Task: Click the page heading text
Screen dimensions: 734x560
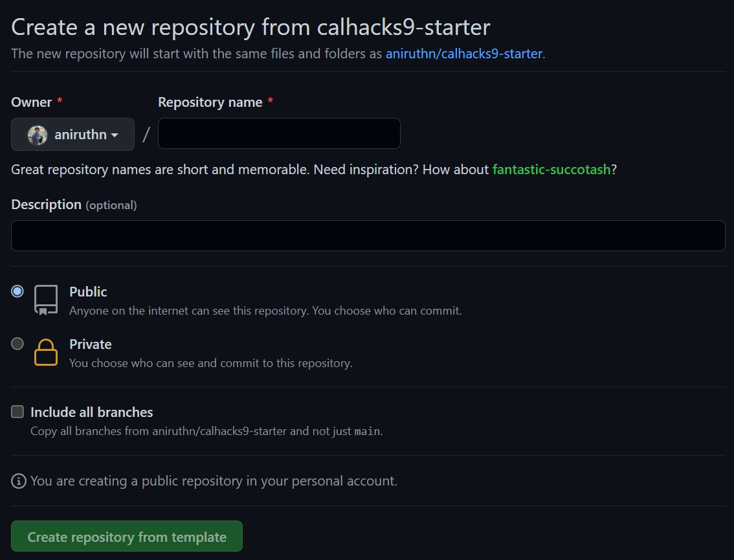Action: (250, 27)
